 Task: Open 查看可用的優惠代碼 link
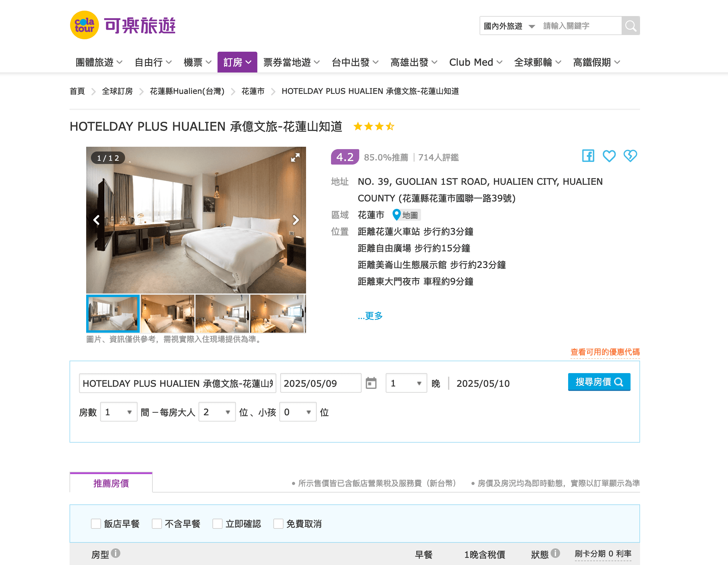point(605,352)
